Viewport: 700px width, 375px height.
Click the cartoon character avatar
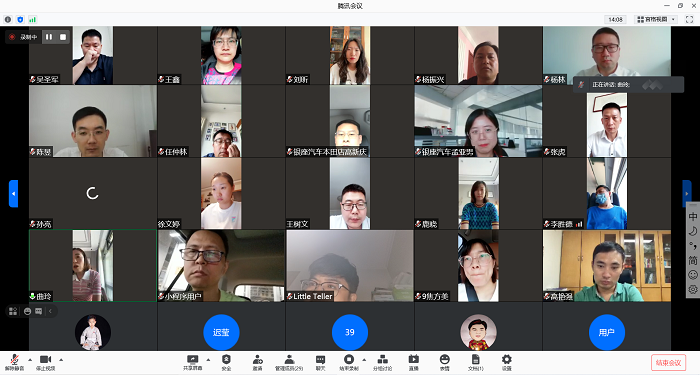(478, 332)
